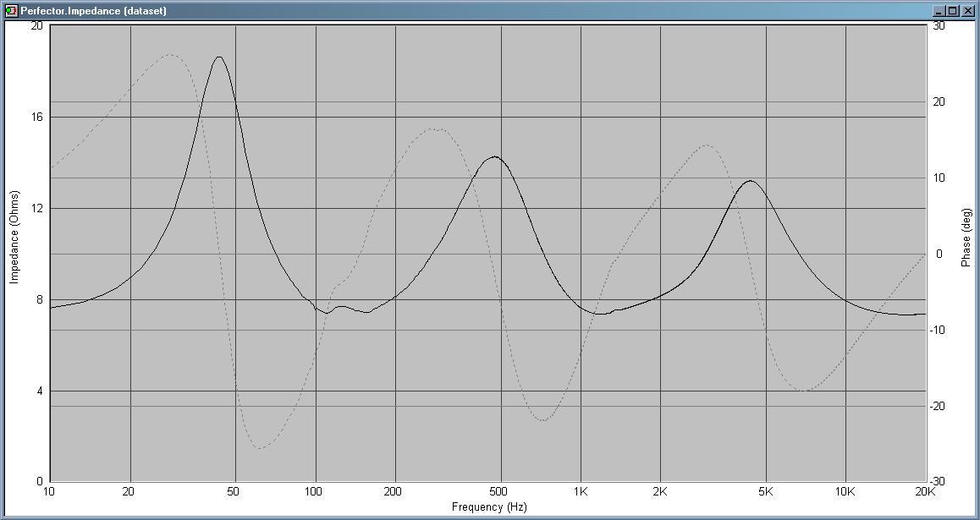The image size is (980, 520).
Task: Click the dotted phase curve minimum near 60 Hz
Action: click(259, 447)
